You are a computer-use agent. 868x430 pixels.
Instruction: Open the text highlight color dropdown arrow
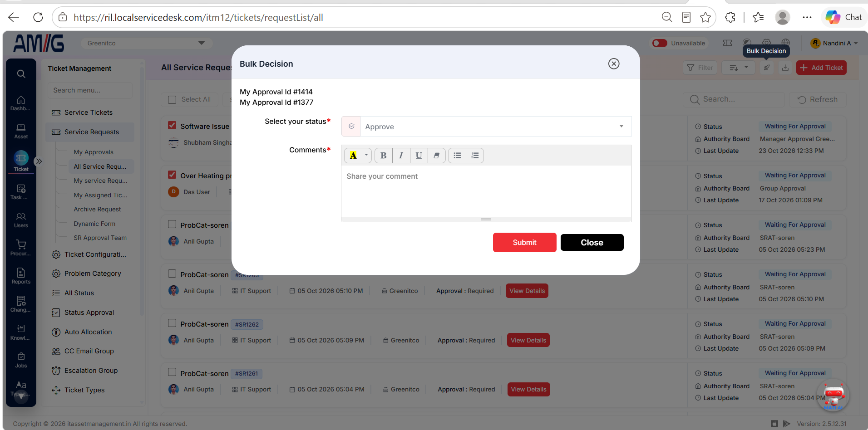(x=366, y=156)
